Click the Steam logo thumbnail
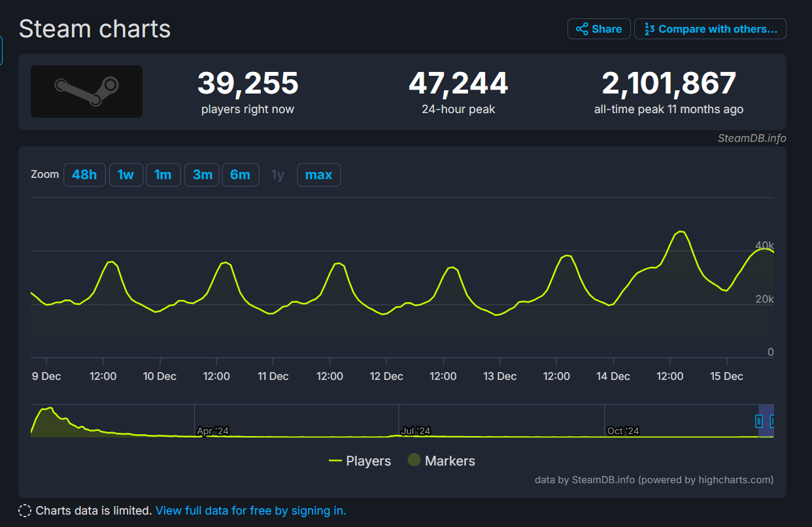This screenshot has height=527, width=812. [x=86, y=92]
